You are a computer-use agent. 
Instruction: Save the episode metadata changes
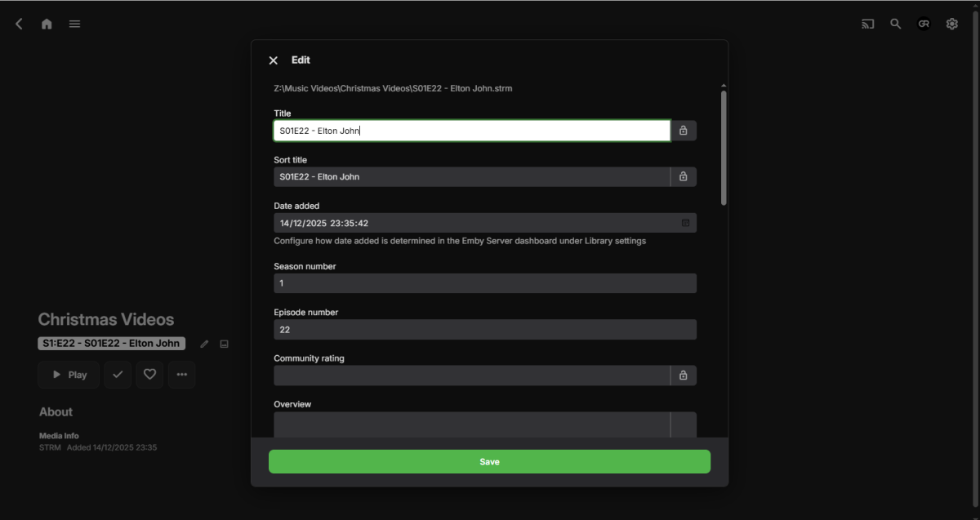click(489, 461)
